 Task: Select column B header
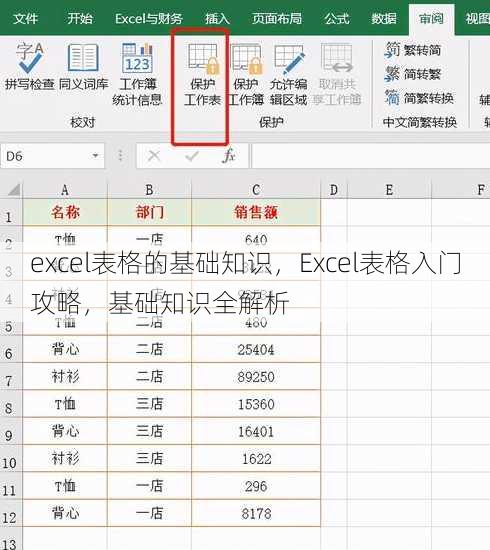pyautogui.click(x=149, y=190)
